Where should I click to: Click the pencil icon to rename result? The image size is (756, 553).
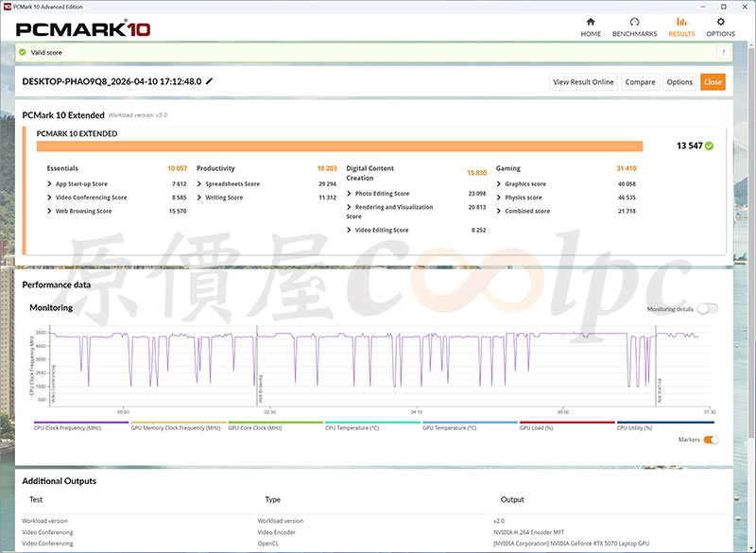coord(210,81)
